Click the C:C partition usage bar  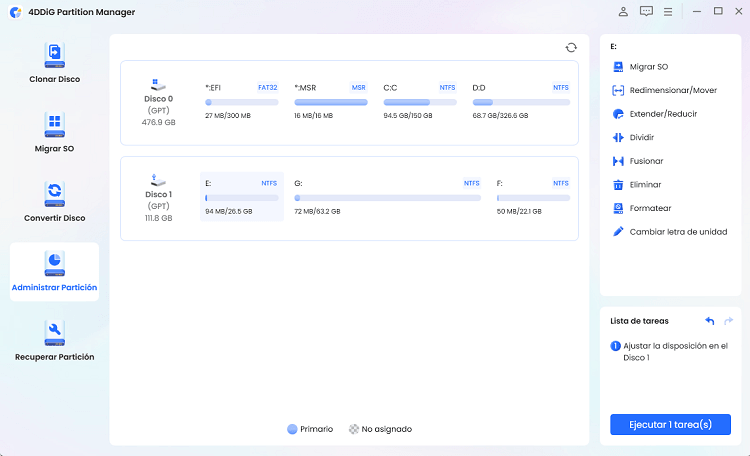[421, 102]
